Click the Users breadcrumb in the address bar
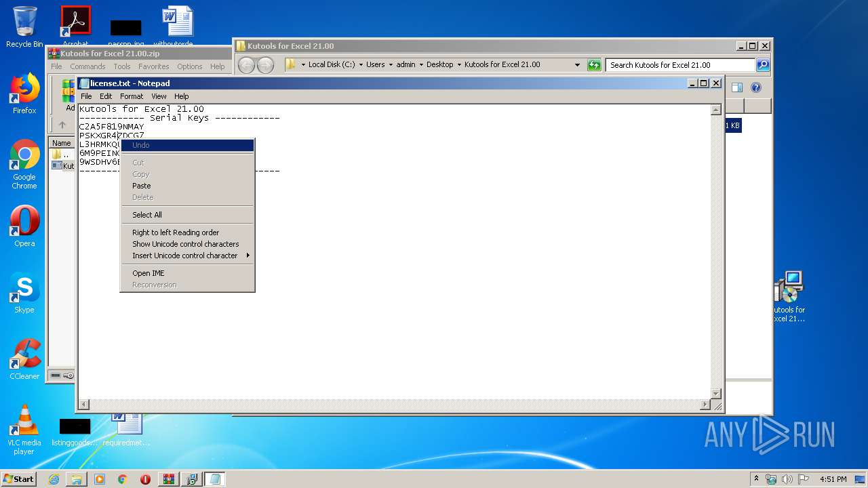This screenshot has width=868, height=488. pyautogui.click(x=376, y=65)
